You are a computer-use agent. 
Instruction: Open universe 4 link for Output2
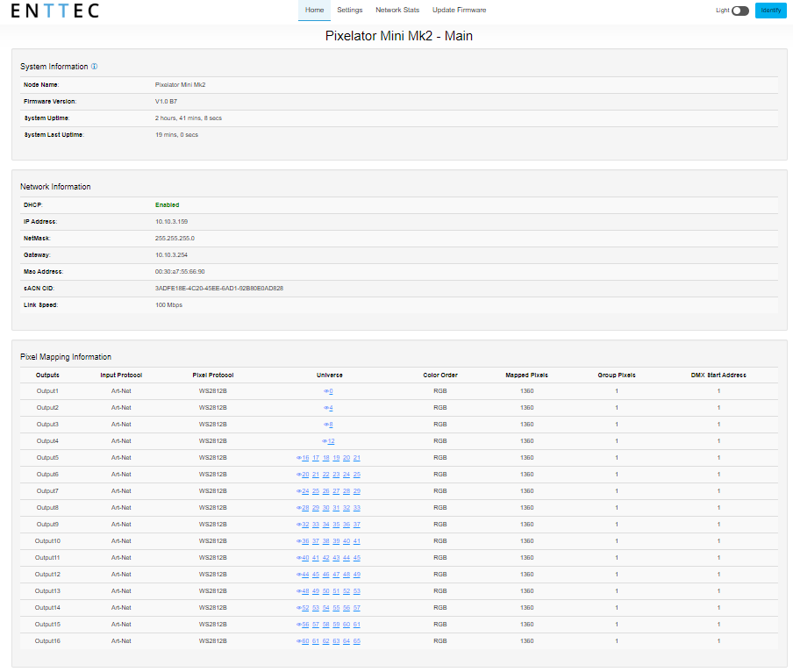click(x=331, y=408)
